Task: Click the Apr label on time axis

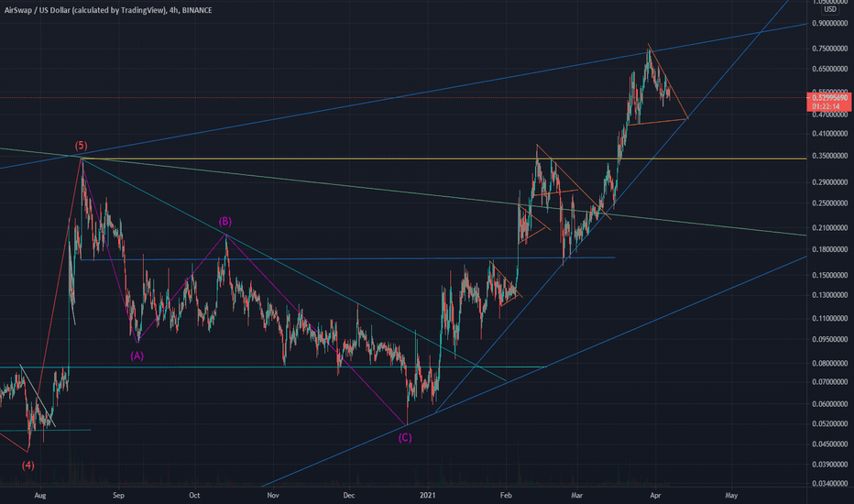Action: click(x=656, y=495)
